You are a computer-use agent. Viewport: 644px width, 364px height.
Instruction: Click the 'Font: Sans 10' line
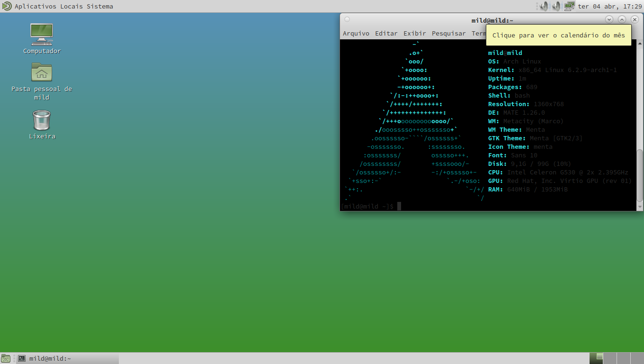coord(513,155)
